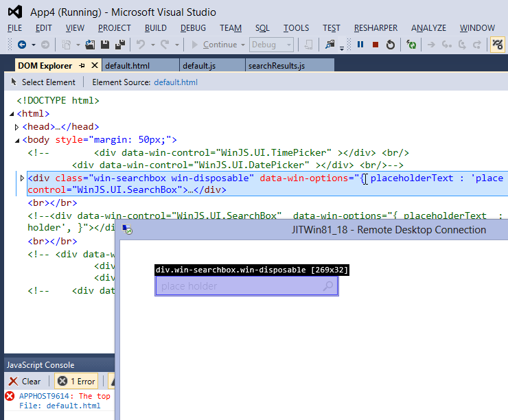
Task: Open the toolbar overflow options arrow
Action: (x=342, y=48)
